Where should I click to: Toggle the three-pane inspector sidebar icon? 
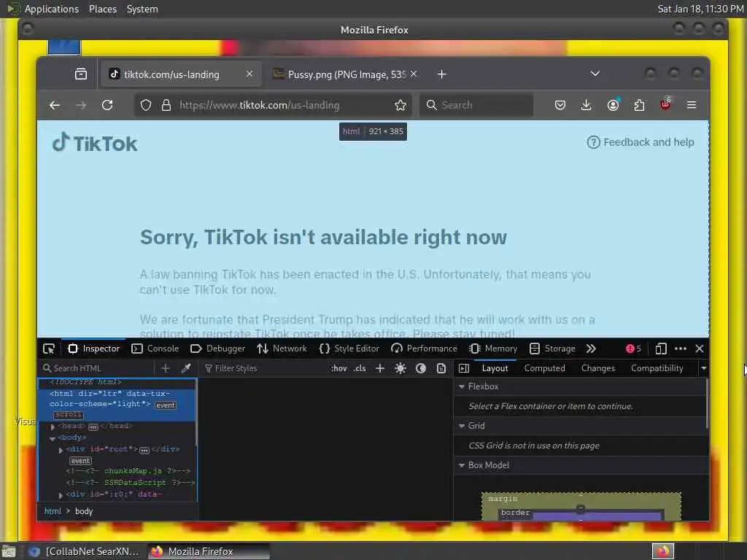(x=464, y=368)
